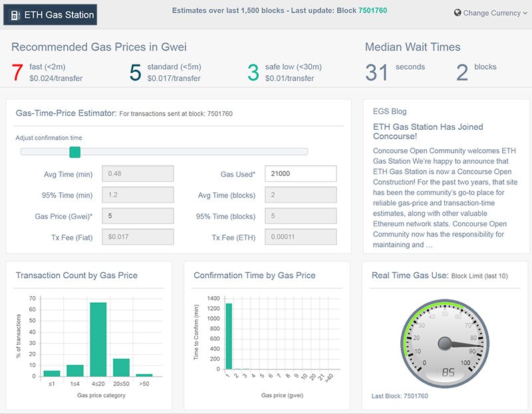Click 'Adjust confirmation time' label
Viewport: 532px width, 414px height.
click(49, 138)
